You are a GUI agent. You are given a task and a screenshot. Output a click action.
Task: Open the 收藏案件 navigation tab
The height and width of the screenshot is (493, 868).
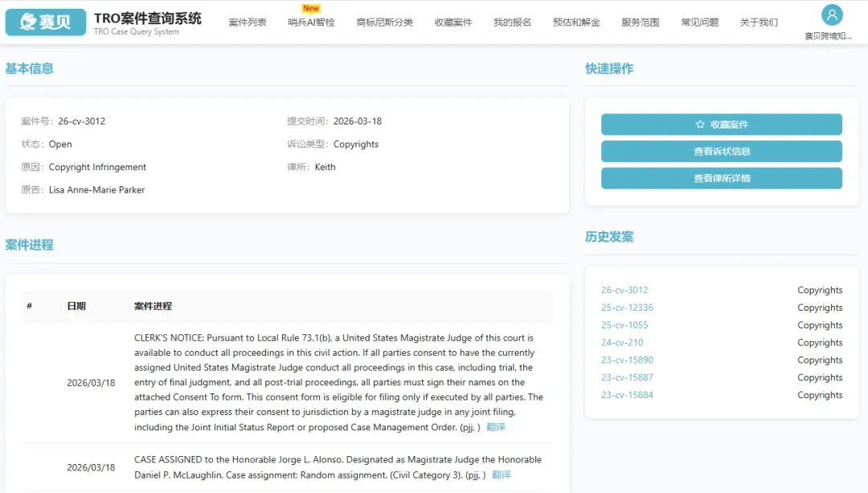(453, 22)
